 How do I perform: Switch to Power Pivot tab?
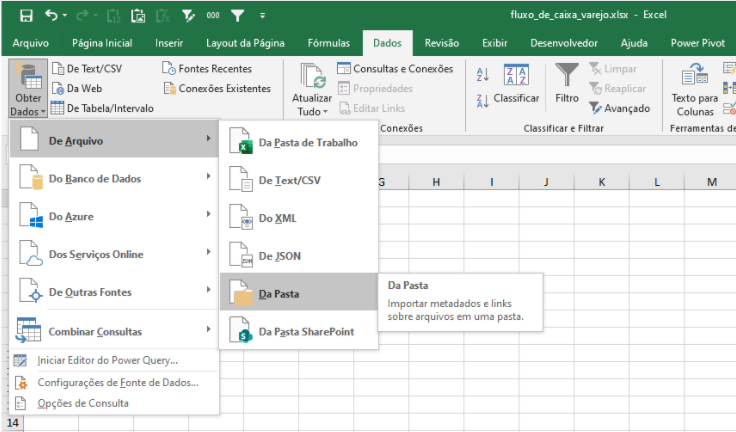(x=698, y=43)
